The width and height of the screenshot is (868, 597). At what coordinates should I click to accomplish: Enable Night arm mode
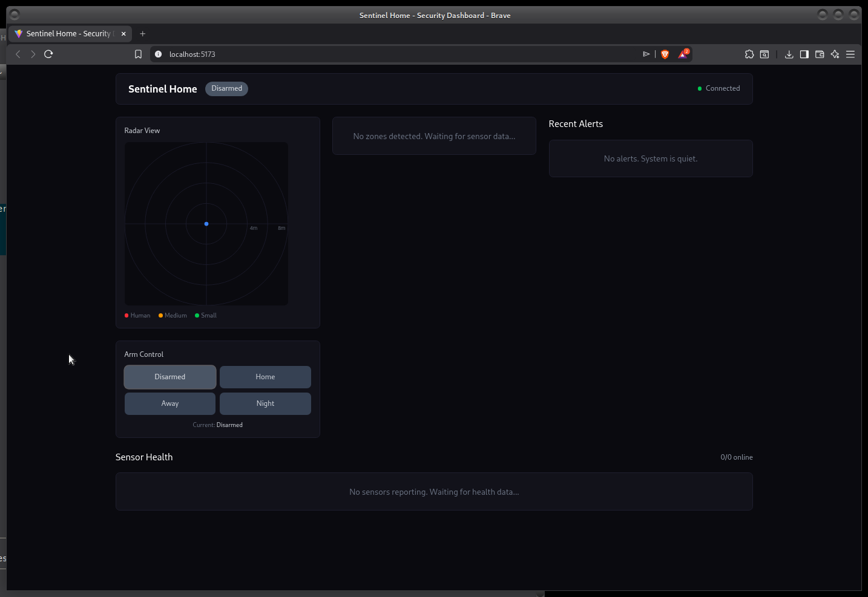point(265,403)
